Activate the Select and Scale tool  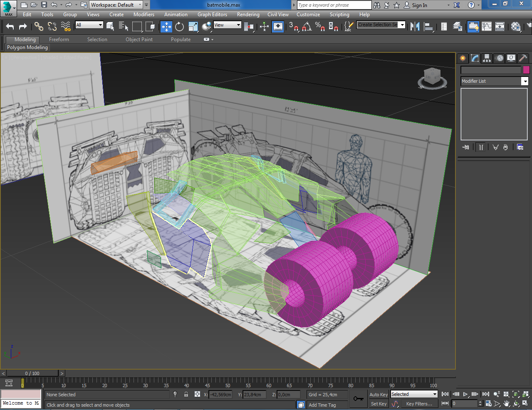[193, 27]
